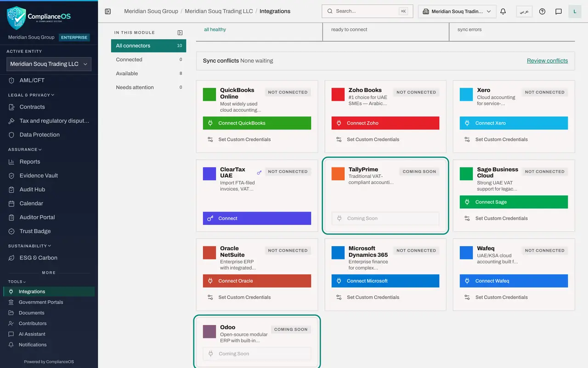Open the notifications bell in the top bar
The width and height of the screenshot is (588, 368).
pyautogui.click(x=503, y=11)
